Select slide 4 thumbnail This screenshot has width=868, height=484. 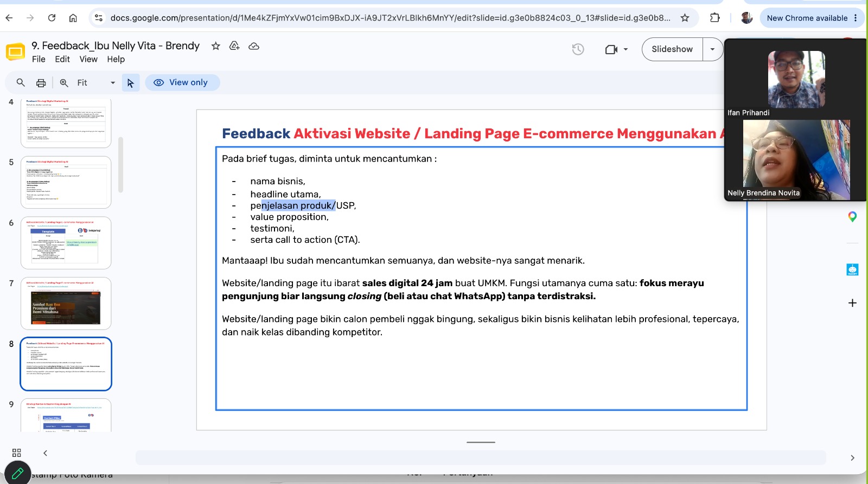[x=66, y=122]
